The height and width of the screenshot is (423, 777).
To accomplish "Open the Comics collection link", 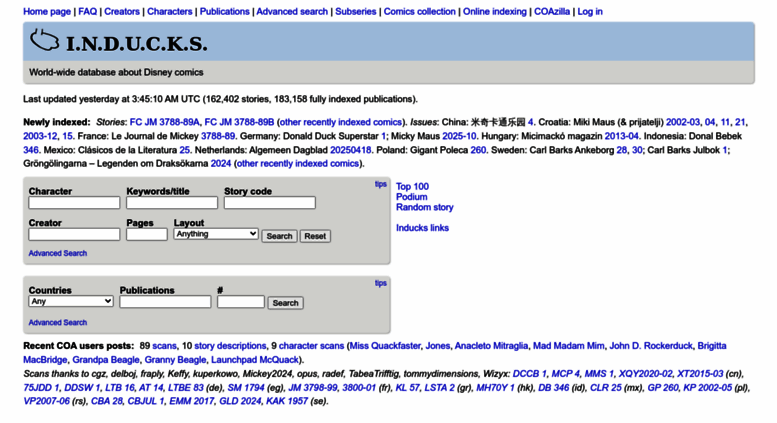I will coord(419,11).
